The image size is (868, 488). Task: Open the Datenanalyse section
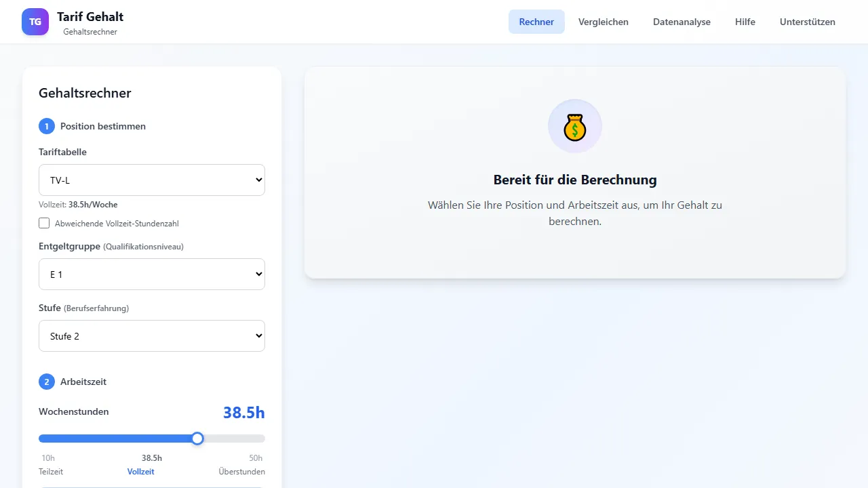(x=682, y=22)
